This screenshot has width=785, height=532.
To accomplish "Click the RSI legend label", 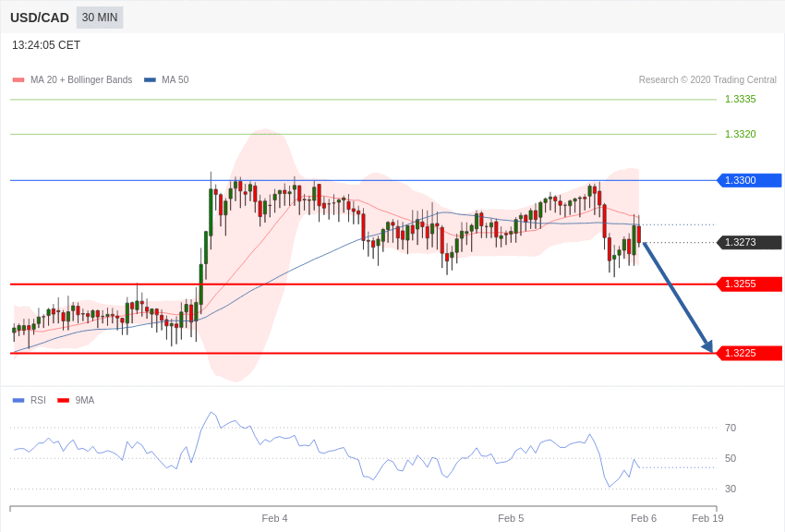I will pos(38,400).
